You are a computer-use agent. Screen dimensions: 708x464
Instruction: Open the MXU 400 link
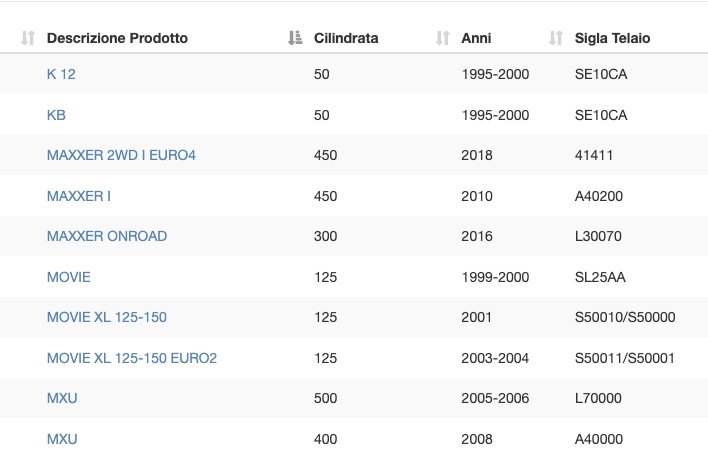[x=62, y=439]
